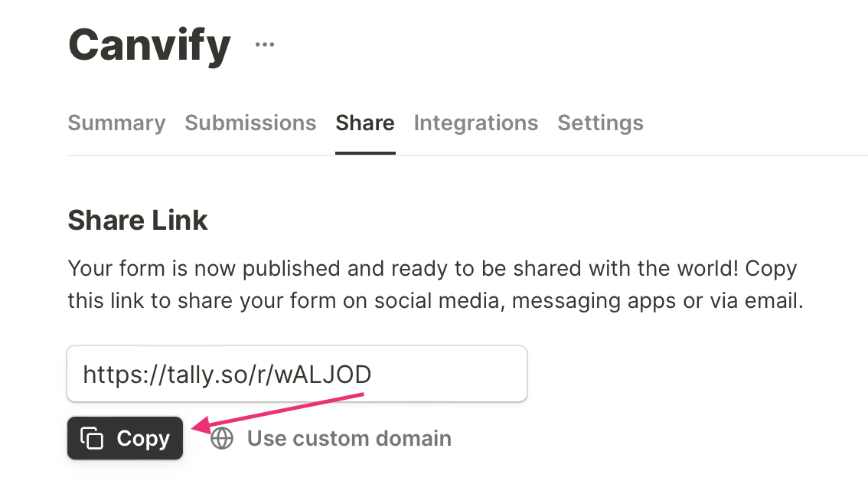Open the Submissions tab
This screenshot has height=504, width=868.
pos(250,123)
